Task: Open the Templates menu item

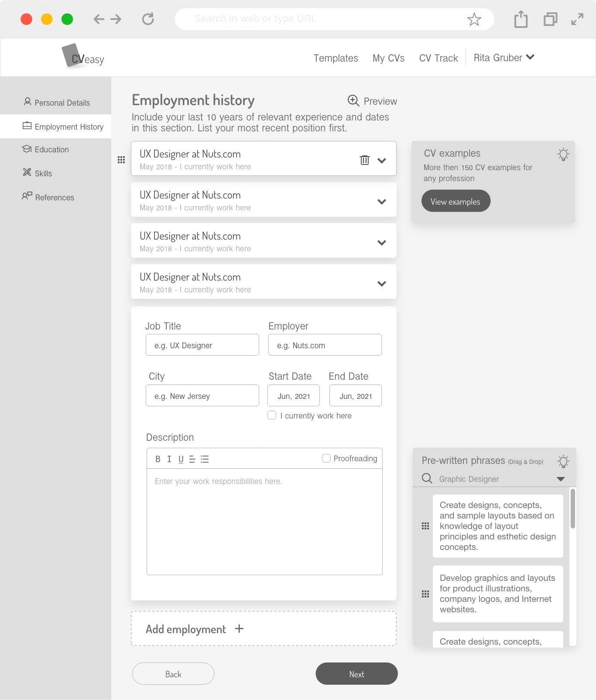Action: 336,58
